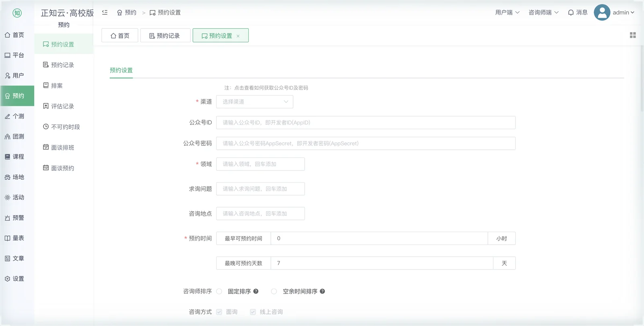Open 团测 in the left sidebar
The image size is (644, 326).
click(x=17, y=137)
